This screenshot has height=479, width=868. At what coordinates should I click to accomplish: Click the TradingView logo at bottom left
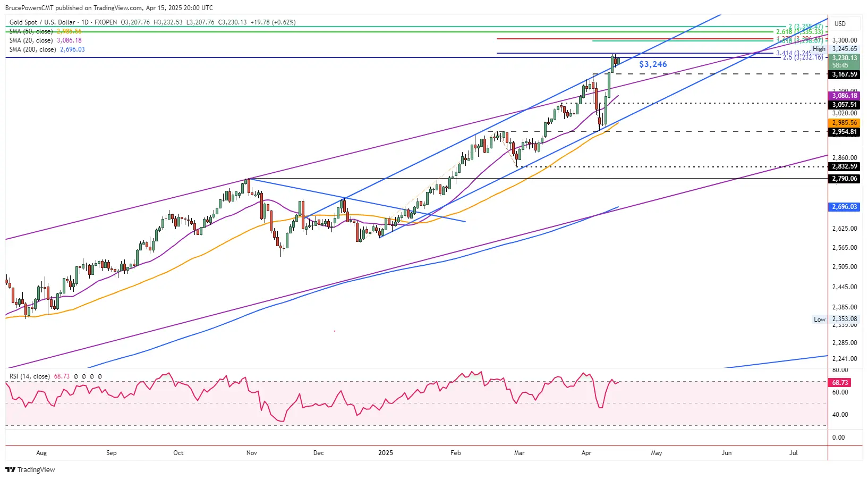tap(30, 469)
